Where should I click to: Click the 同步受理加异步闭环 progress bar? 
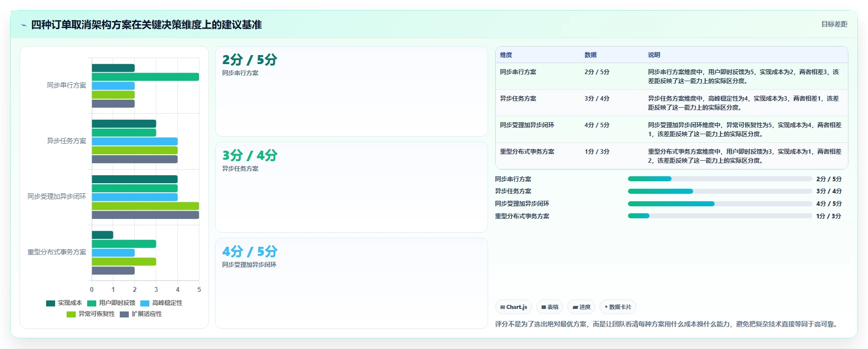tap(720, 204)
